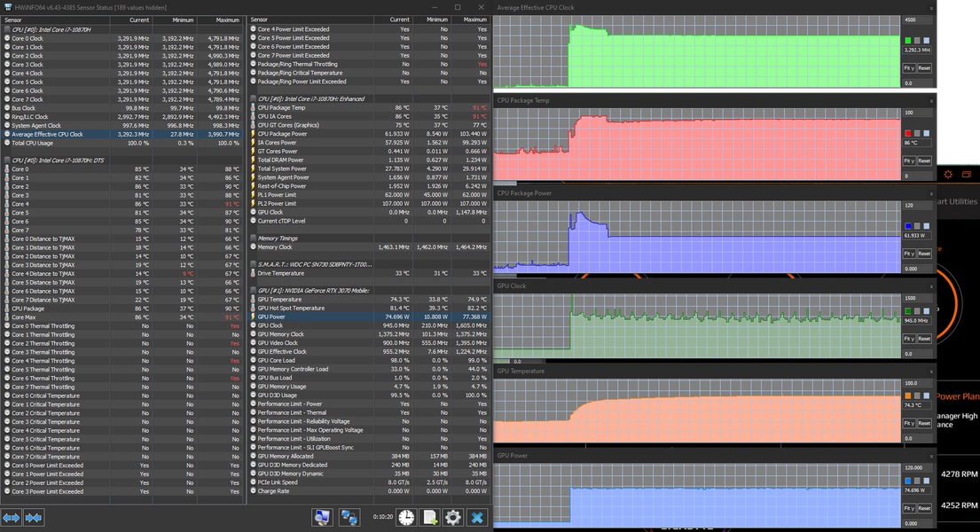Start logging with the document-plus icon
Viewport: 980px width, 532px height.
click(x=430, y=517)
